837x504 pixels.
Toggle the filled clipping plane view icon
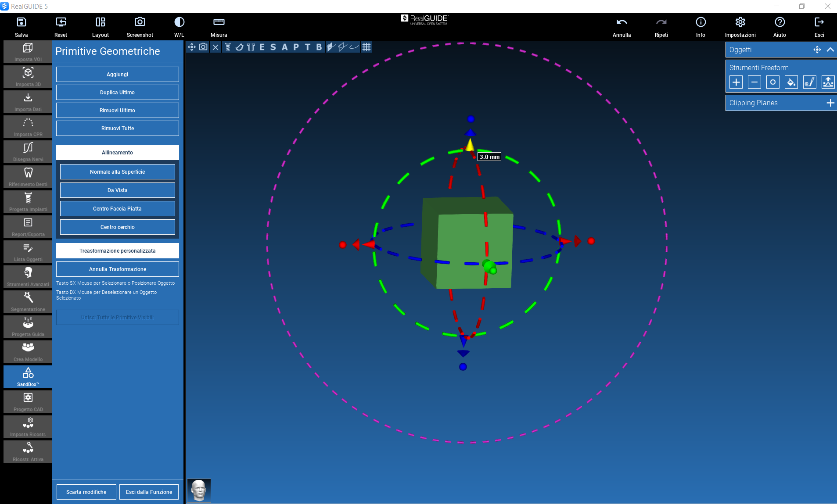[x=331, y=47]
